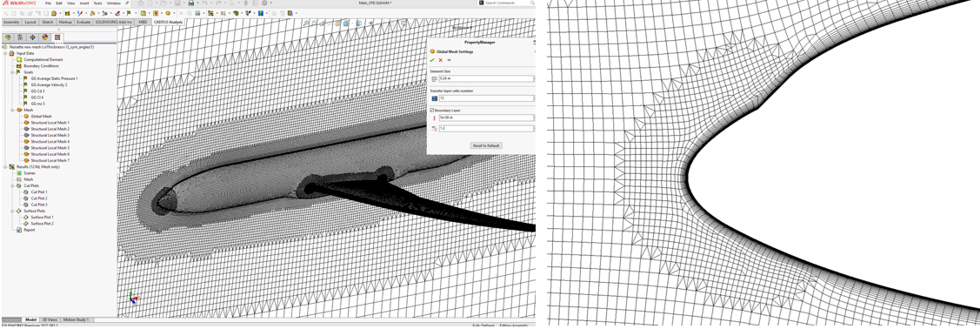
Task: Click the Element Size input field
Action: pos(486,78)
